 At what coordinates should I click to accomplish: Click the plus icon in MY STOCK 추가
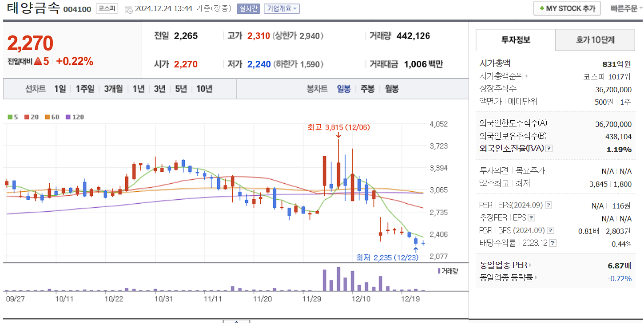click(x=541, y=8)
